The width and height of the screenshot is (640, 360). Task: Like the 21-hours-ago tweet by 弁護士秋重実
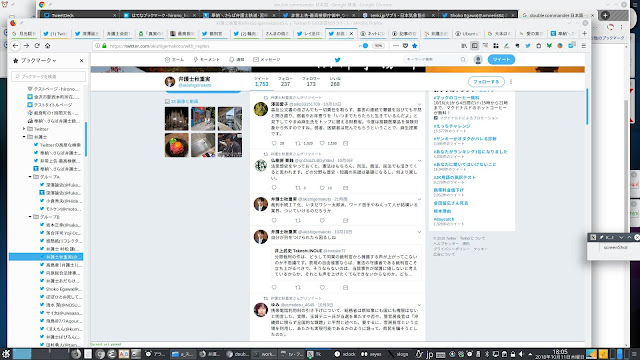pos(322,220)
